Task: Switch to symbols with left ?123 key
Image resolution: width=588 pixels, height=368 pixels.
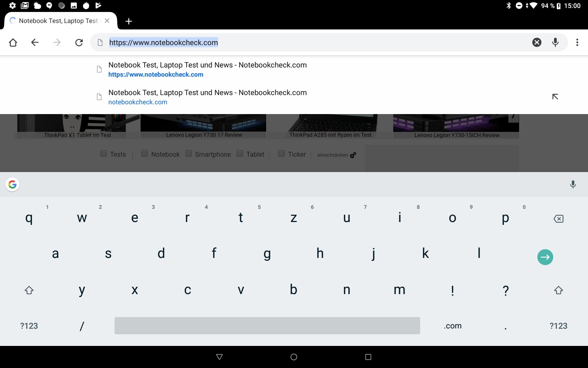Action: 29,326
